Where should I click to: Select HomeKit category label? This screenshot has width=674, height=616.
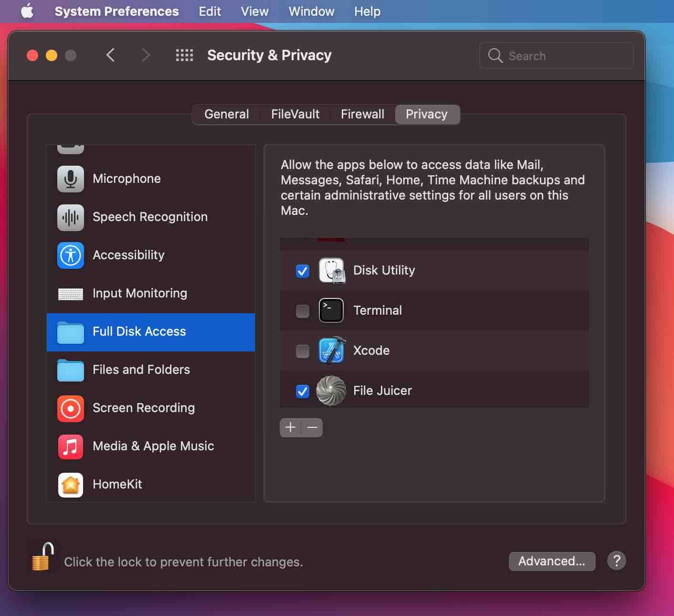117,484
